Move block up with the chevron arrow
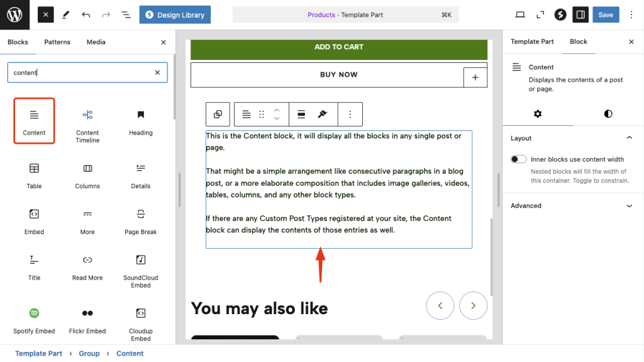The height and width of the screenshot is (362, 644). point(276,110)
